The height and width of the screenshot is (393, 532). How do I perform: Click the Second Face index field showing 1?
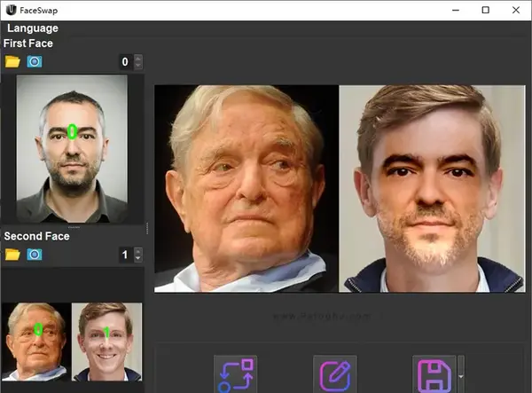[x=126, y=255]
